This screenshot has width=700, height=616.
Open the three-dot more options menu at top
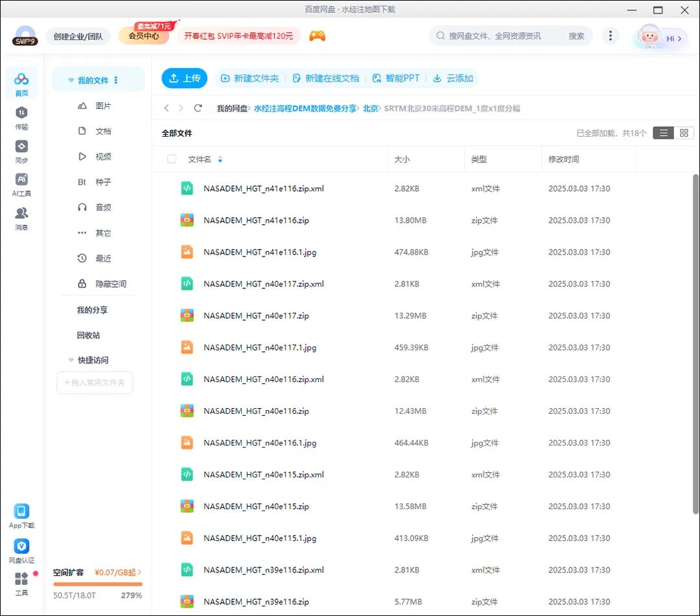(611, 36)
